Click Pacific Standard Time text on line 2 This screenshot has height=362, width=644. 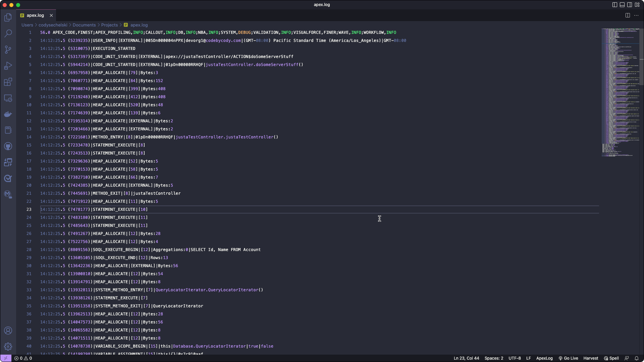[300, 41]
